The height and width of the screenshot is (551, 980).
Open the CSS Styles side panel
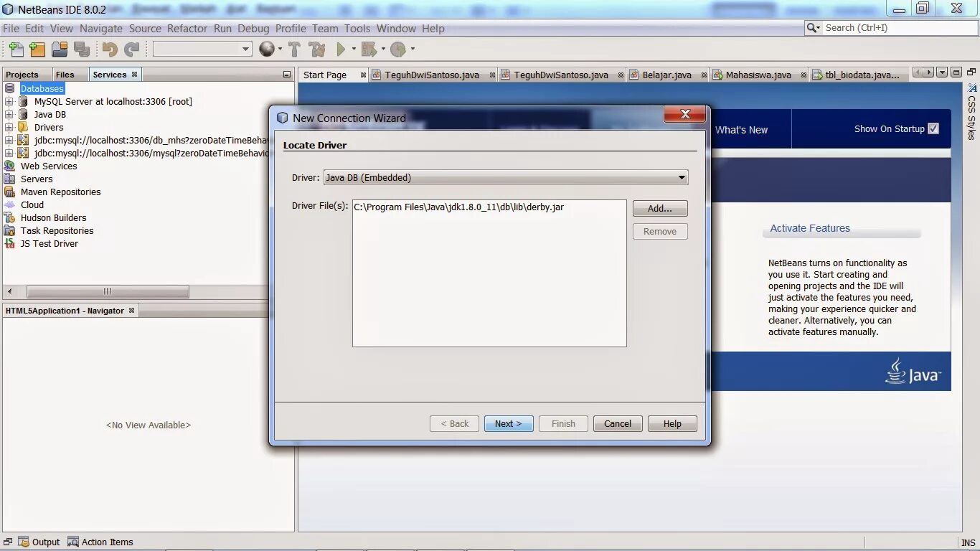click(971, 113)
